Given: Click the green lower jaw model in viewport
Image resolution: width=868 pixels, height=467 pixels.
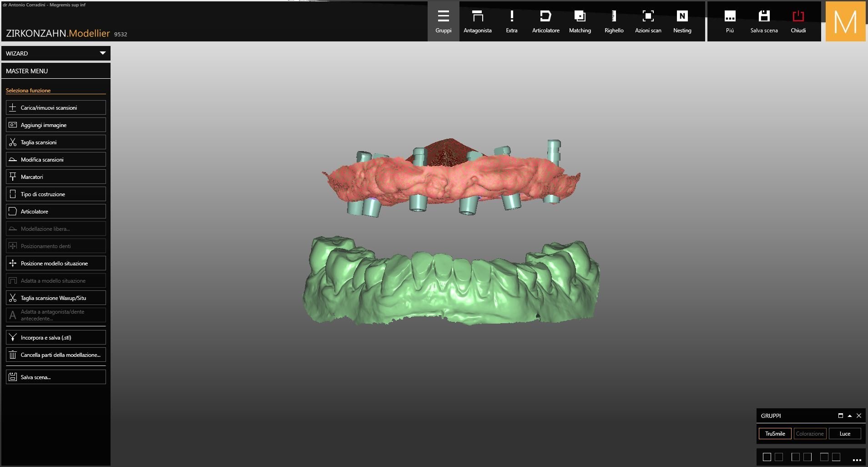Looking at the screenshot, I should [450, 291].
